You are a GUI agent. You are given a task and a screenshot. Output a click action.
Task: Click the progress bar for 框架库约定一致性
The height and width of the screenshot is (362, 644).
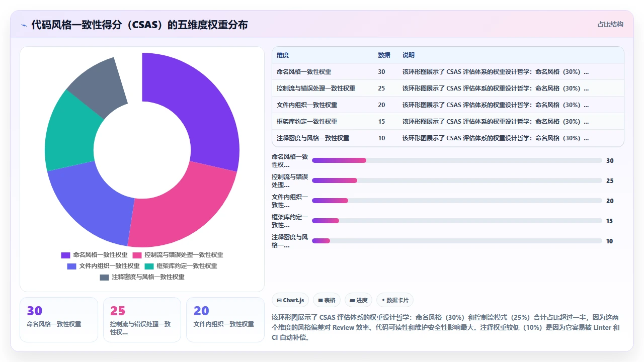457,221
